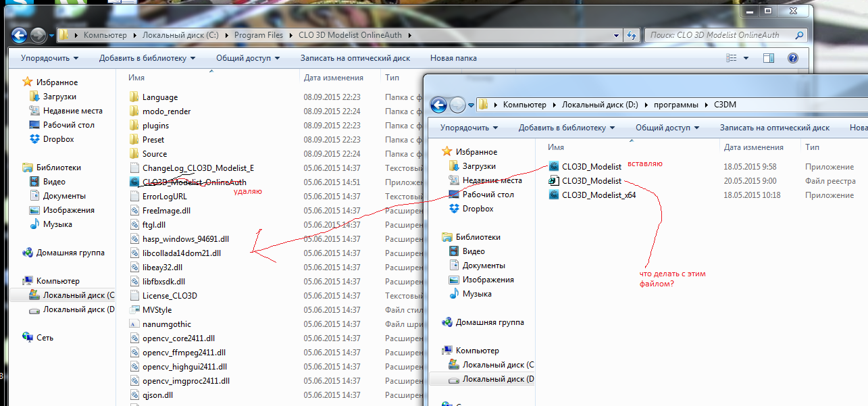Click Домашняя группа in Program Files window sidebar

click(x=70, y=253)
